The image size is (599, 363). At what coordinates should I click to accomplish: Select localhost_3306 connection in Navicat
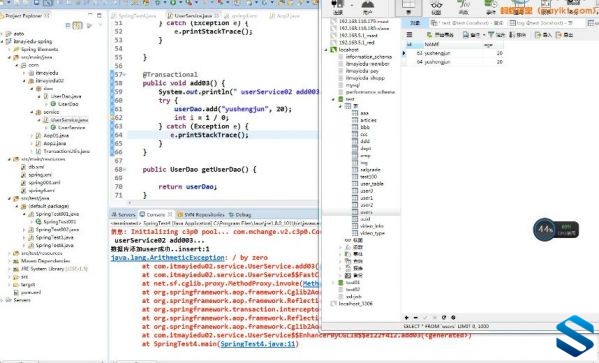coord(356,304)
